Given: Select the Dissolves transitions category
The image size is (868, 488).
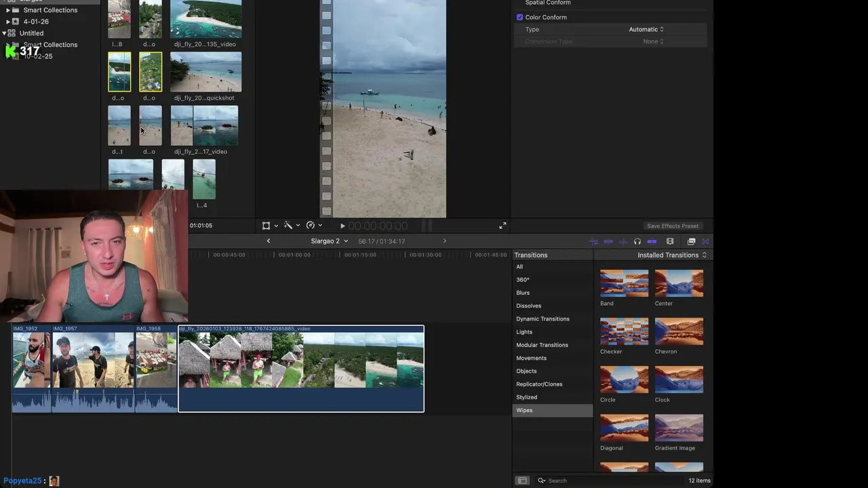Looking at the screenshot, I should click(x=553, y=306).
